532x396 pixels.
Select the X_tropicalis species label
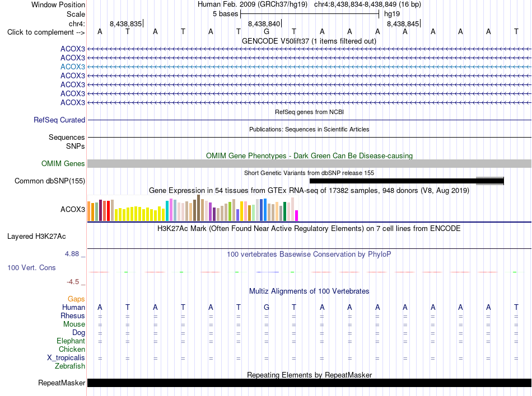point(66,358)
